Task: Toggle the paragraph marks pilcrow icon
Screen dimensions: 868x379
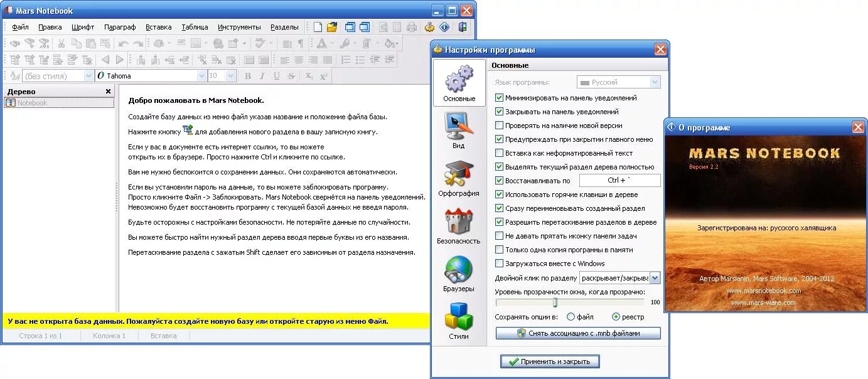Action: point(301,43)
